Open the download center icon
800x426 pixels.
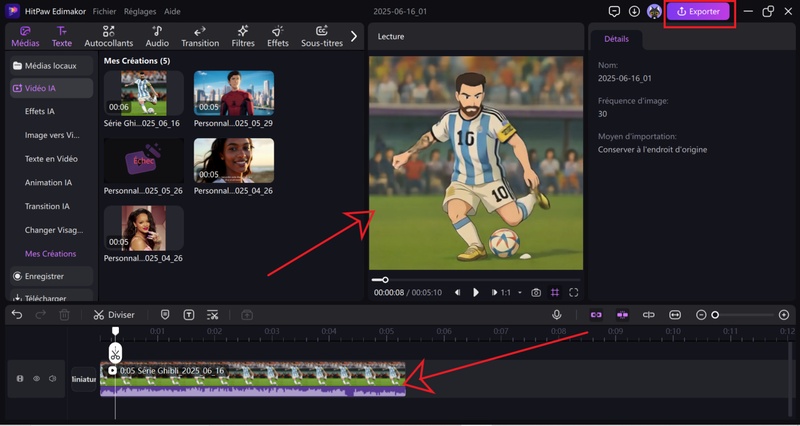[634, 11]
